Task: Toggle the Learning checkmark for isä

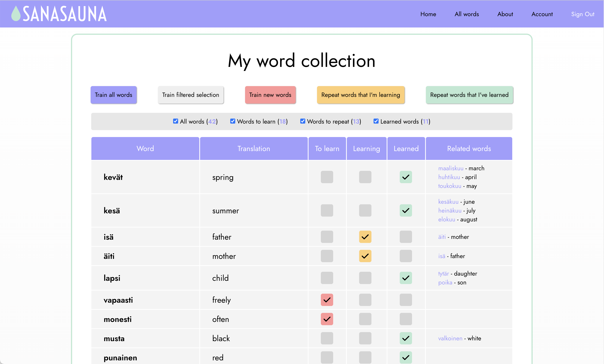Action: coord(365,237)
